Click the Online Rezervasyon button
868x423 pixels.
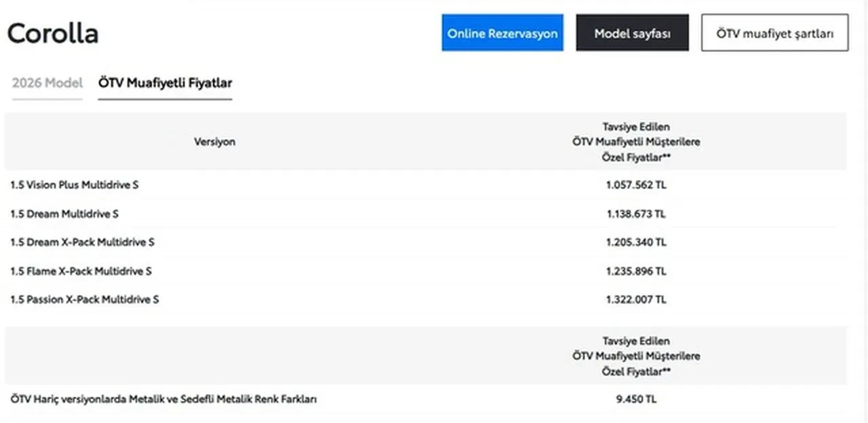(x=502, y=33)
